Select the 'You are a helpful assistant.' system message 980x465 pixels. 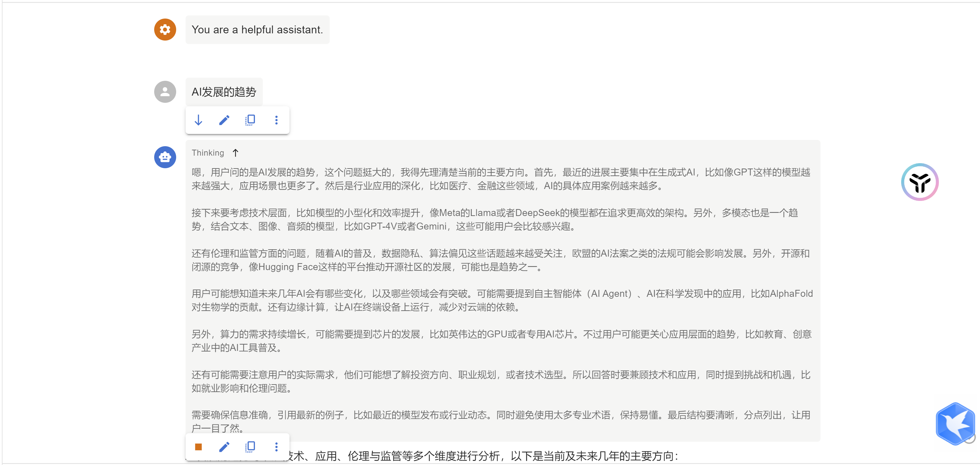pyautogui.click(x=257, y=30)
